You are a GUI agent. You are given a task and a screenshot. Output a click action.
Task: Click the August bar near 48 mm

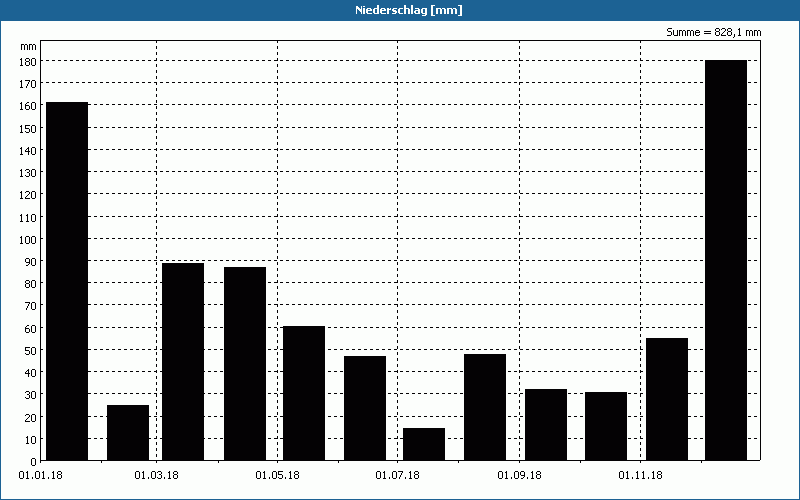tap(485, 407)
